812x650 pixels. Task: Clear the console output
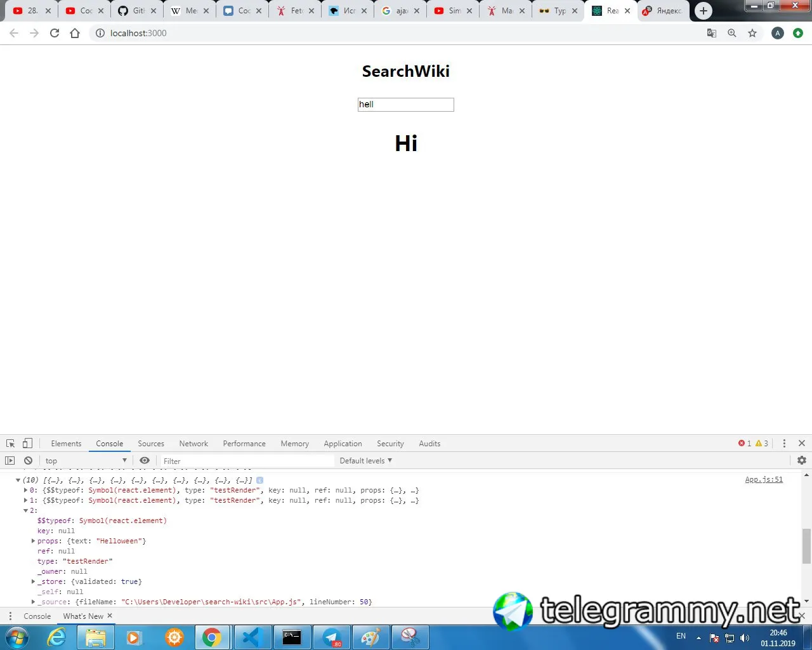(28, 461)
